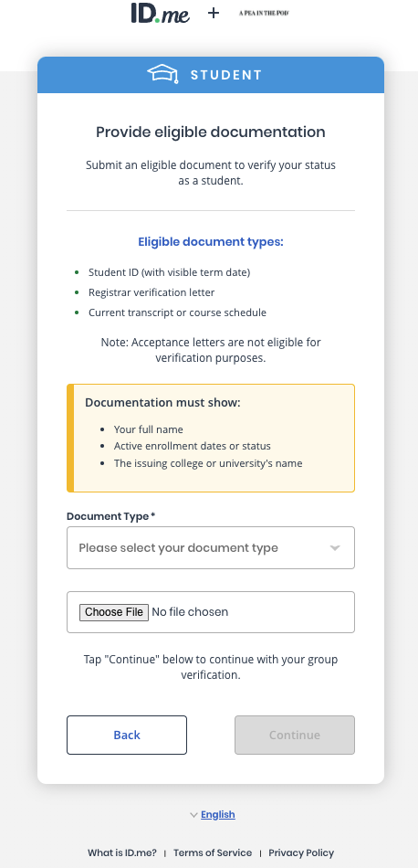Click the Provide eligible documentation title
Screen dimensions: 418x868
tap(211, 132)
